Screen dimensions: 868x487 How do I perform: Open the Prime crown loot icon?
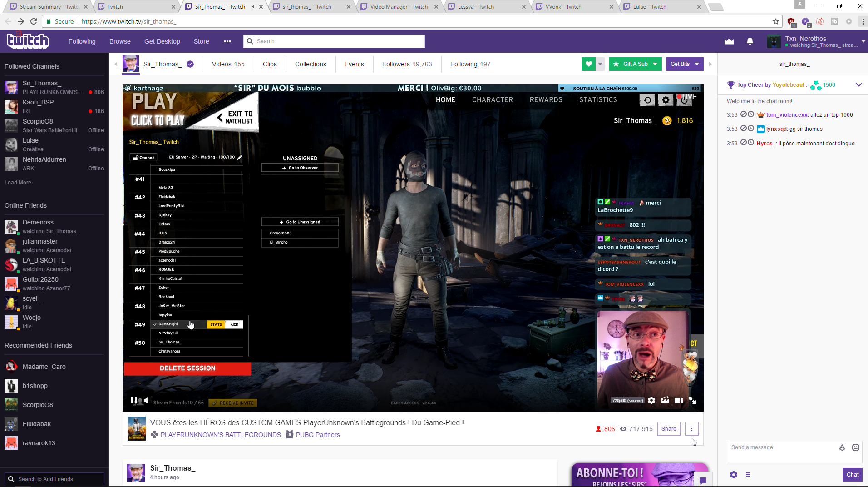(729, 41)
